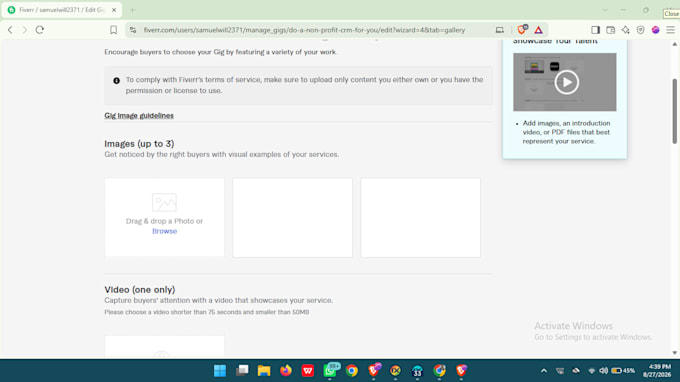
Task: Open File Explorer from taskbar
Action: tap(264, 371)
